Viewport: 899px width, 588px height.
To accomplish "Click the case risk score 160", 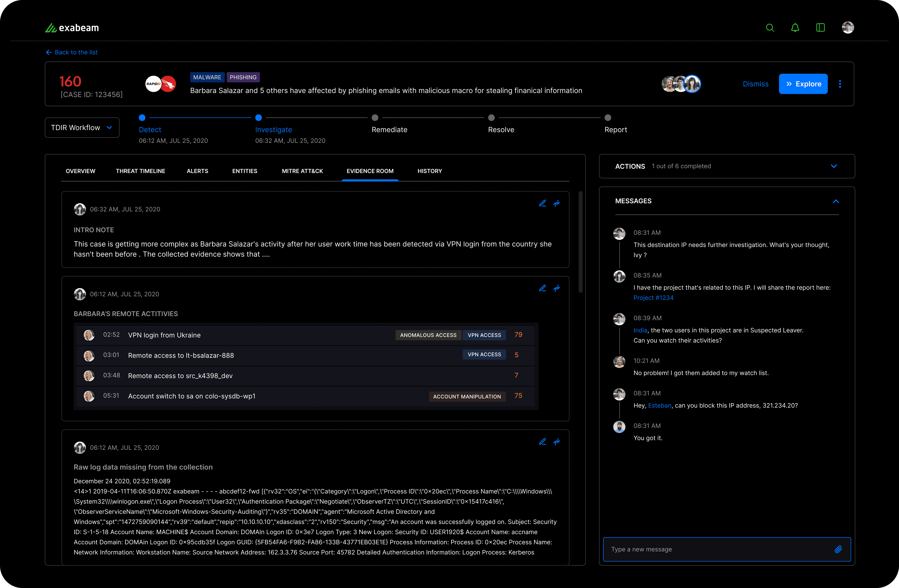I will pos(70,82).
